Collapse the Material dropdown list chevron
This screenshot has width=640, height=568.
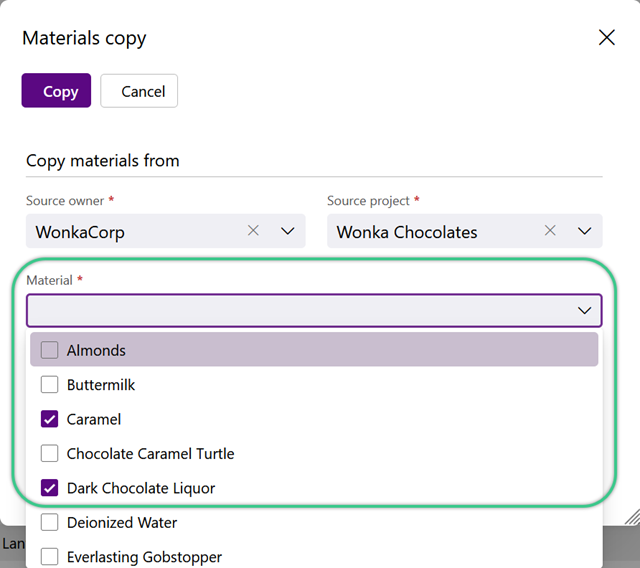[584, 311]
